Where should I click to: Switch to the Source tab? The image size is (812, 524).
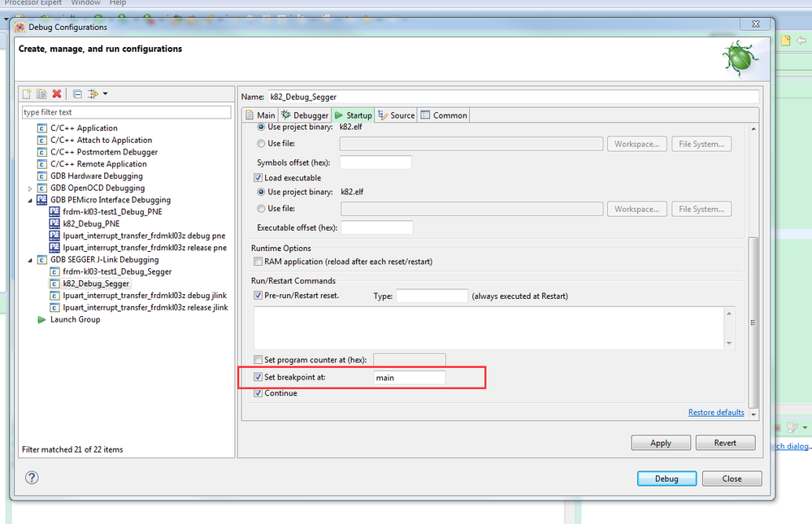(397, 115)
